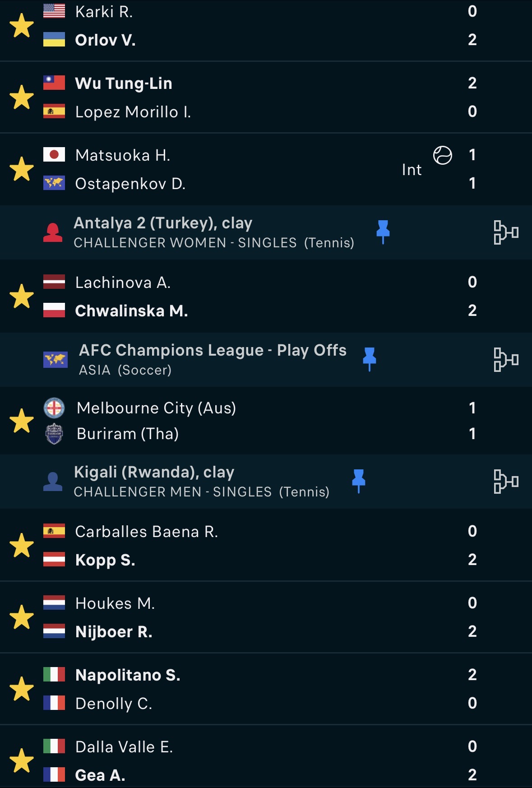Image resolution: width=532 pixels, height=788 pixels.
Task: Click Melbourne City club crest
Action: [54, 408]
